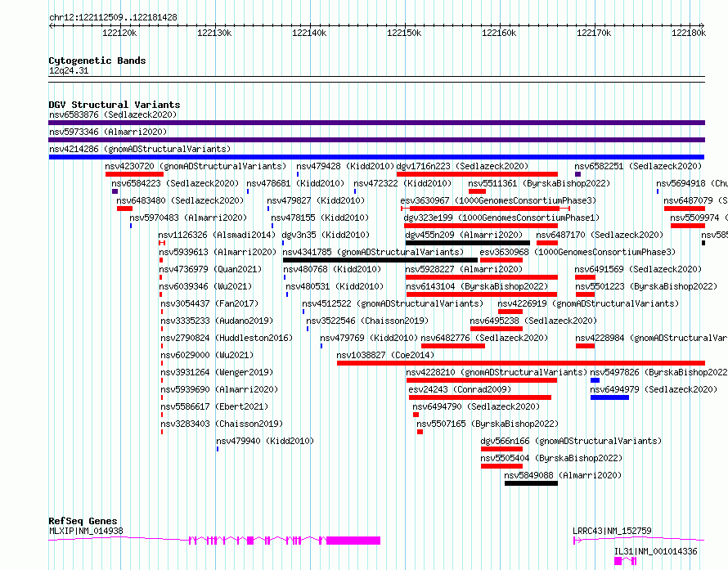This screenshot has height=570, width=728.
Task: Click nsv3054437 (Fan2017) label
Action: tap(209, 303)
